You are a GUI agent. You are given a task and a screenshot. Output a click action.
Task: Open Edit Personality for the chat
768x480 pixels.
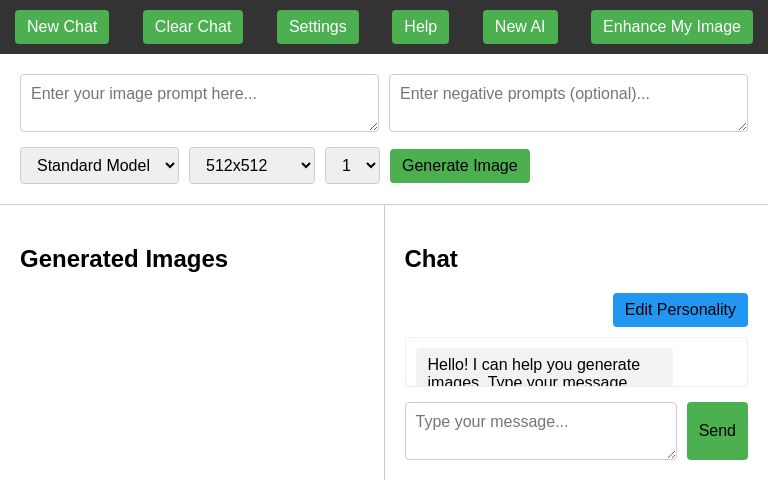pyautogui.click(x=680, y=310)
